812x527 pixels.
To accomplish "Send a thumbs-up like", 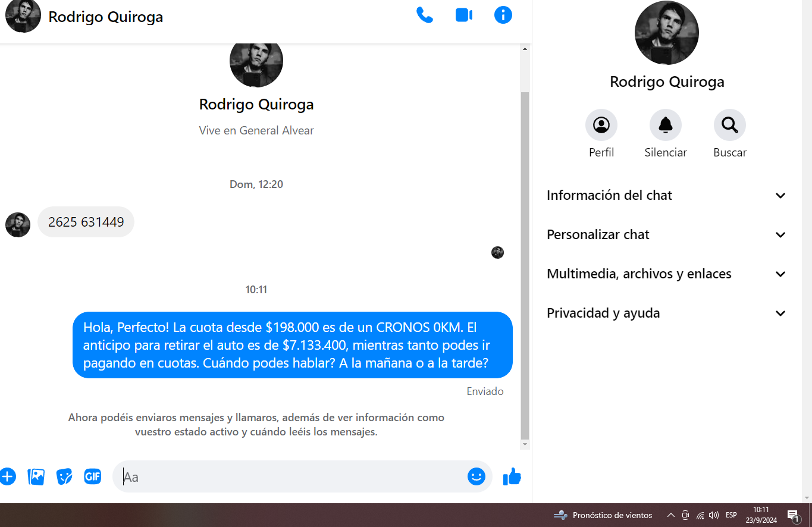I will point(512,476).
